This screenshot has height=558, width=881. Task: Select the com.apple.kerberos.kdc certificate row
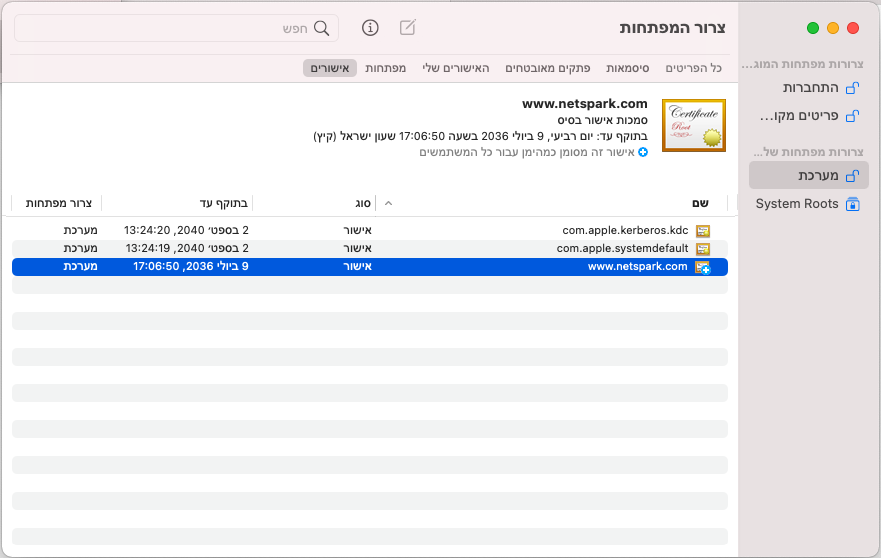370,230
